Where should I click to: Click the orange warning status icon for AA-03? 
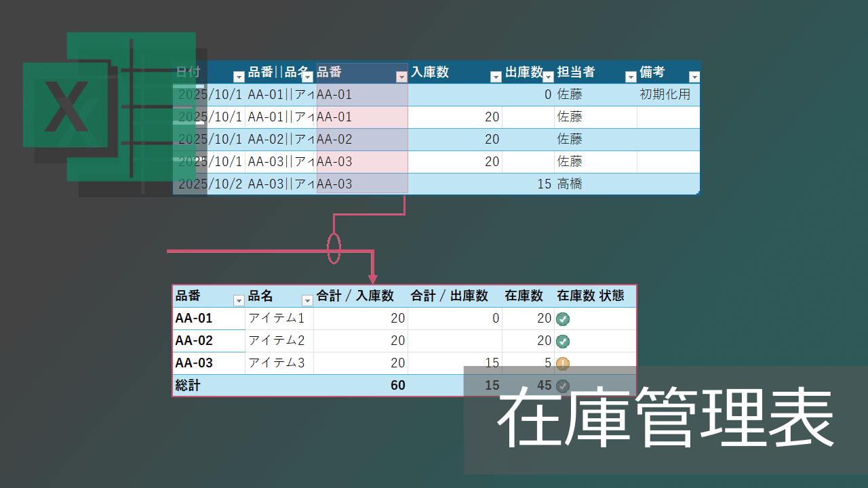pyautogui.click(x=562, y=363)
